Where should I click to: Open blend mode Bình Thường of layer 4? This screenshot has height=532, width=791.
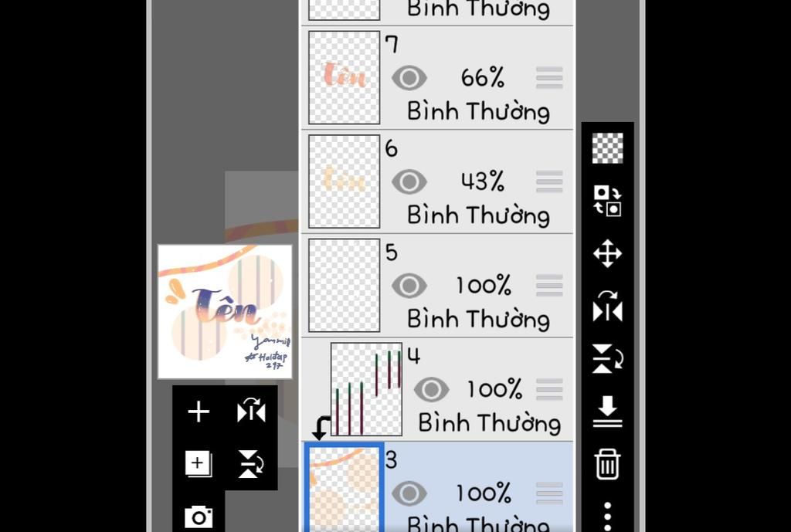(x=489, y=423)
